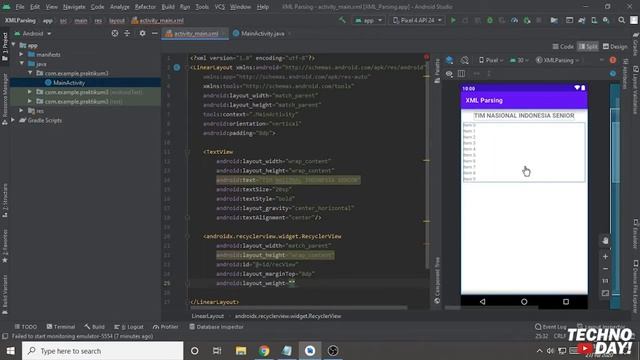Open the XMLParsing theme dropdown
640x360 pixels.
pyautogui.click(x=558, y=60)
